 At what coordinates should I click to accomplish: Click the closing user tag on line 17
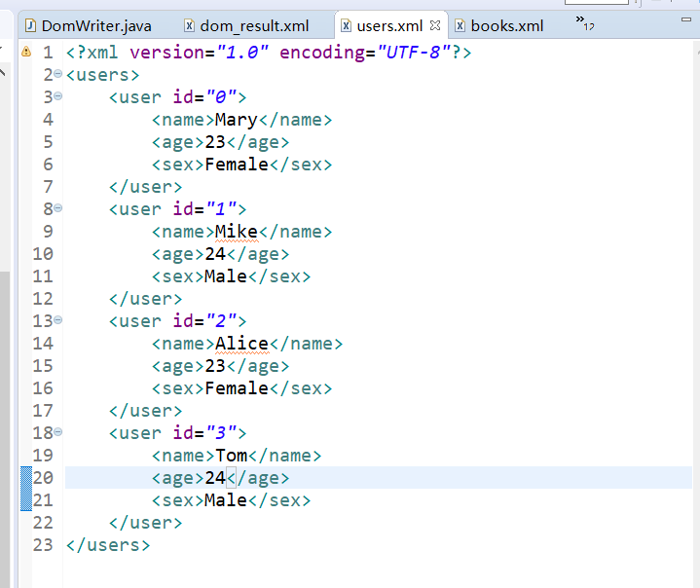click(145, 411)
